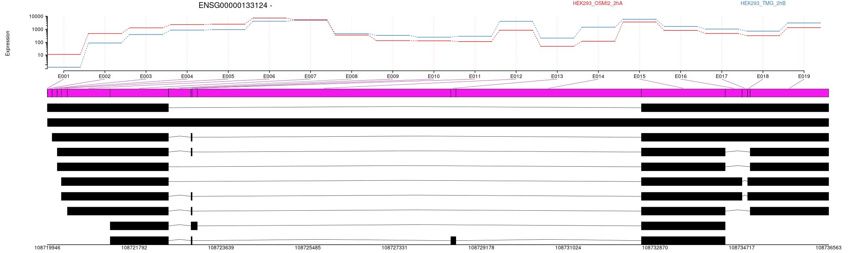The height and width of the screenshot is (253, 868).
Task: Click exon label E014
Action: point(598,76)
